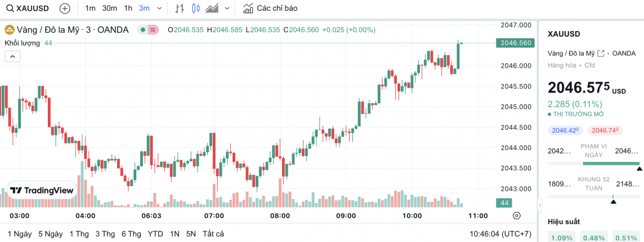Screen dimensions: 644x242
Task: Open external link icon beside Vàng / Đô la Mỹ
Action: click(x=601, y=53)
